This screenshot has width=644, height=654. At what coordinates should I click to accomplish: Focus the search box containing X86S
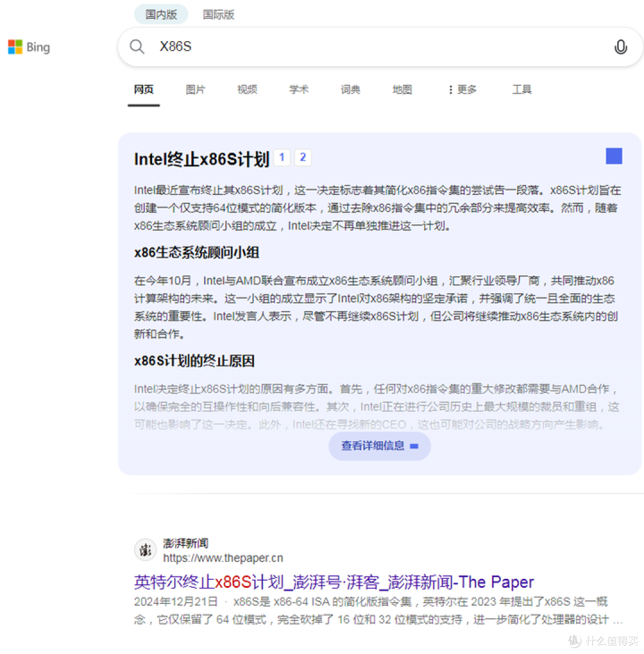pos(380,47)
